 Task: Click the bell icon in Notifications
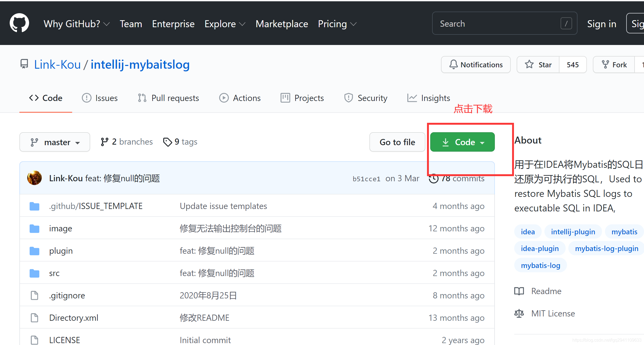point(453,65)
